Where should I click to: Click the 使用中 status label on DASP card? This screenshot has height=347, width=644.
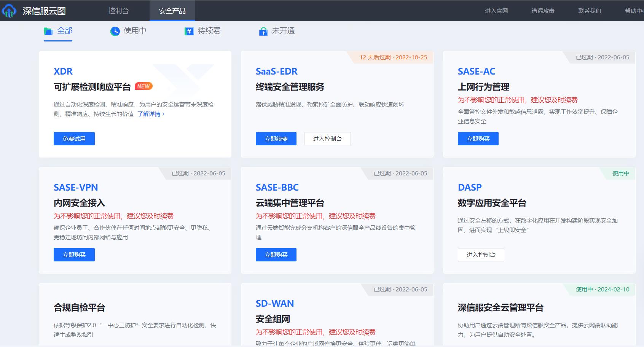coord(621,173)
